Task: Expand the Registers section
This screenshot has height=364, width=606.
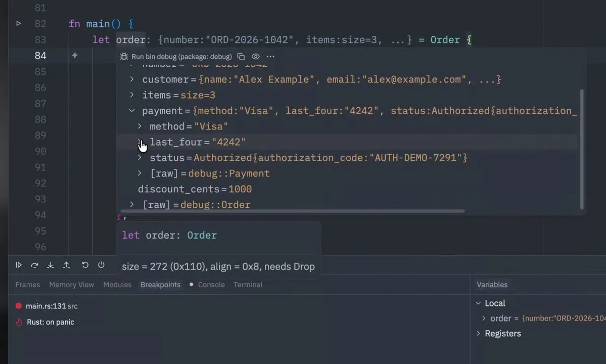Action: 478,333
